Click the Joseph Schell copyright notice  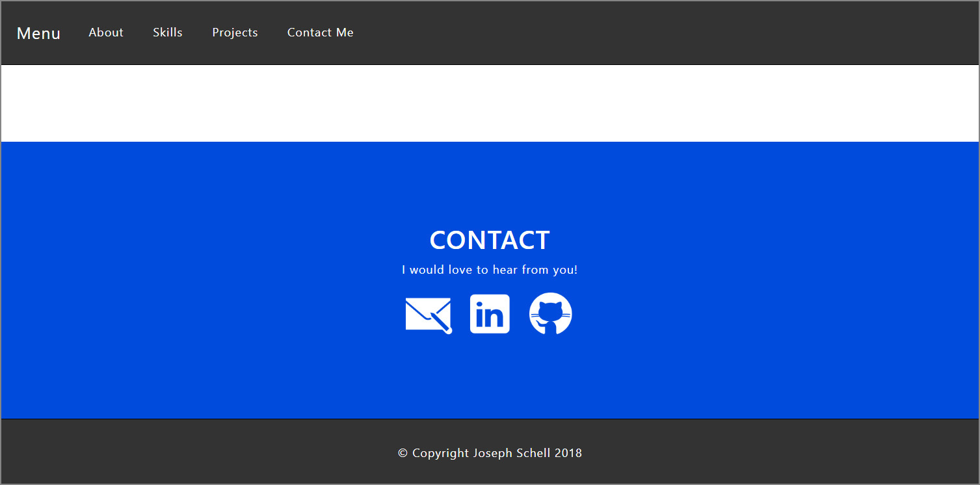pyautogui.click(x=490, y=452)
